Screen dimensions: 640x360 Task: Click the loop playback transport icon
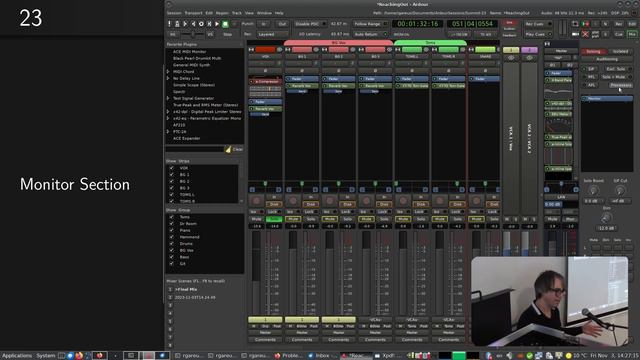201,24
